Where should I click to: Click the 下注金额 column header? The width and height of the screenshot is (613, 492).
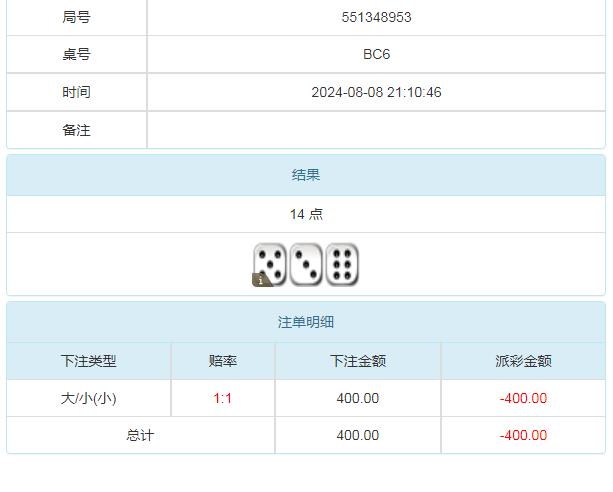click(x=358, y=361)
